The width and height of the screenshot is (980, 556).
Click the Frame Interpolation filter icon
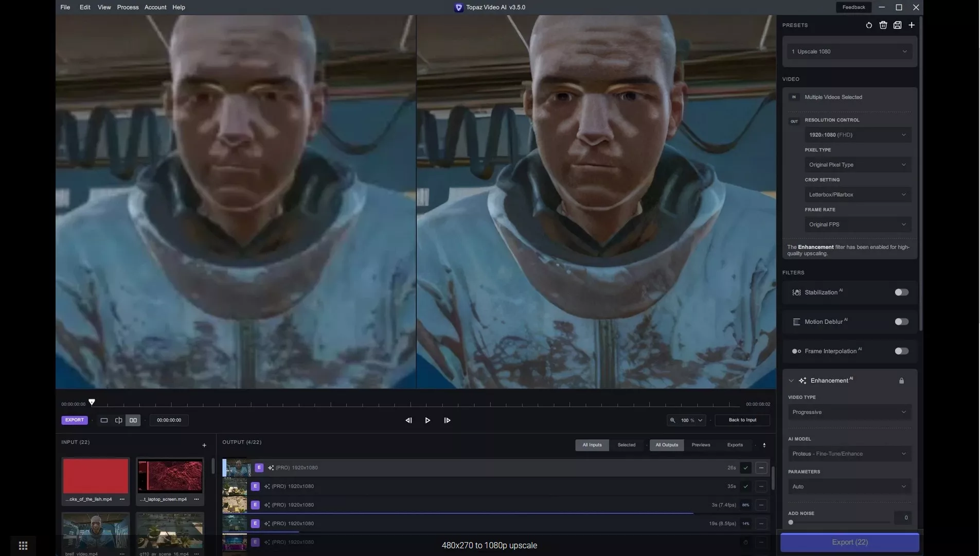click(x=796, y=351)
